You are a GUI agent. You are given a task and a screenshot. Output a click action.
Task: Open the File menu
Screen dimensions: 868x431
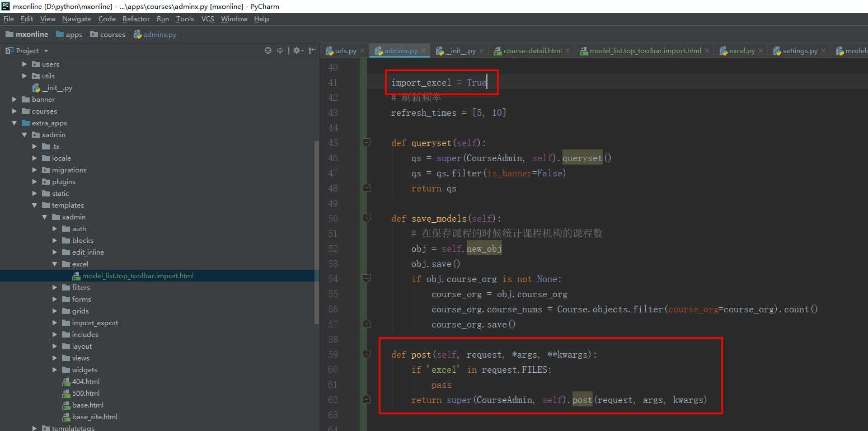pos(8,18)
